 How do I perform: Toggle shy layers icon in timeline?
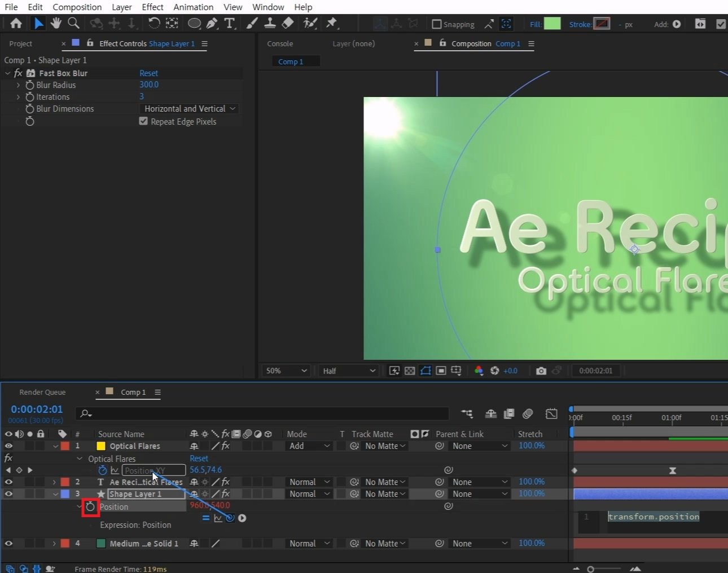(490, 414)
